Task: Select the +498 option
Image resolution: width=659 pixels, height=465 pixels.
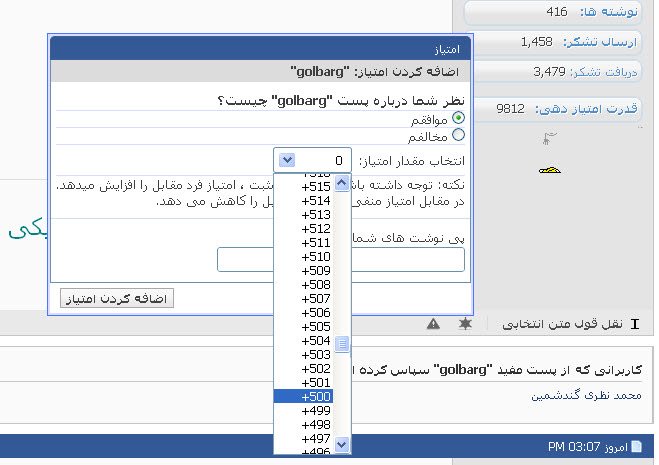Action: click(x=303, y=424)
